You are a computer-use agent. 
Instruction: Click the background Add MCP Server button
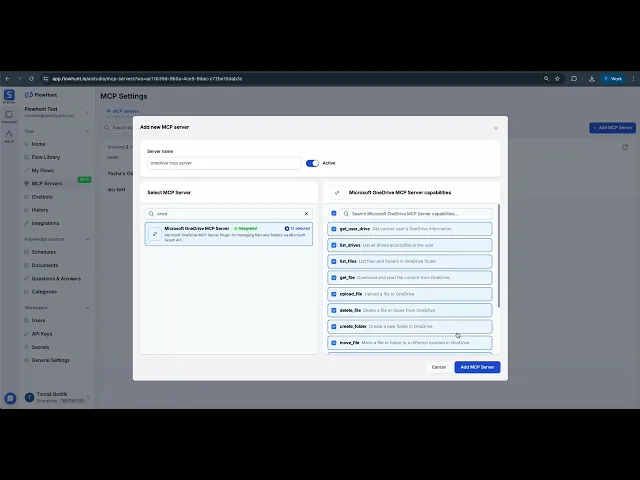click(x=612, y=128)
